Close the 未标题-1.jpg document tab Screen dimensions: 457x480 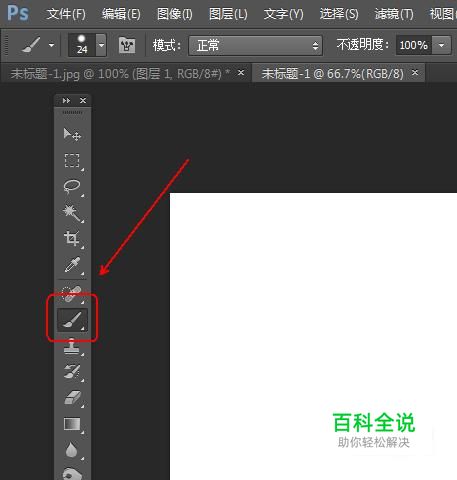tap(241, 72)
